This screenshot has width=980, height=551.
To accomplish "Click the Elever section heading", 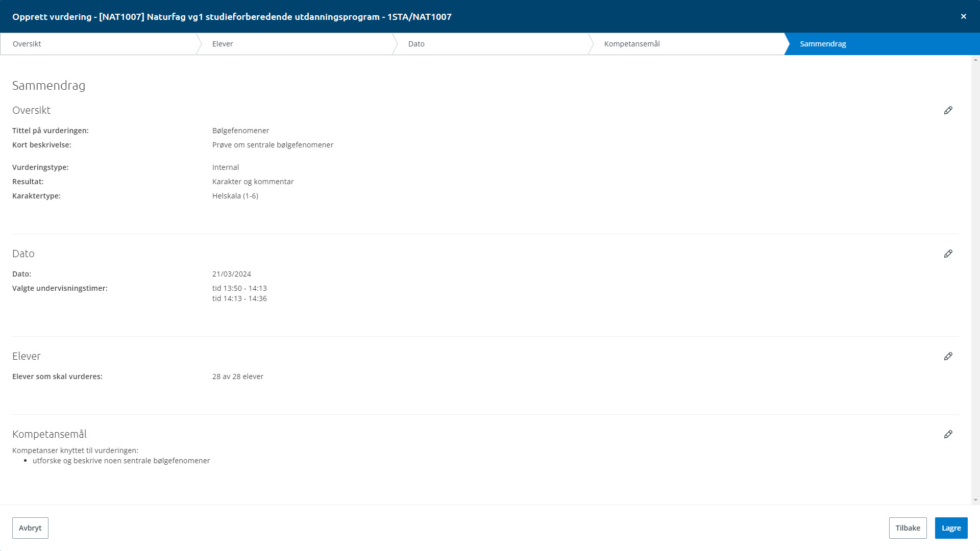I will tap(26, 356).
